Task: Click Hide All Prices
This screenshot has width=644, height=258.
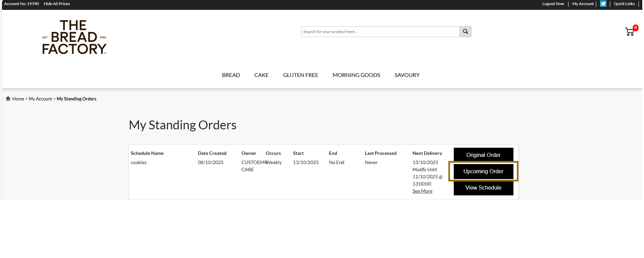Action: (x=57, y=4)
